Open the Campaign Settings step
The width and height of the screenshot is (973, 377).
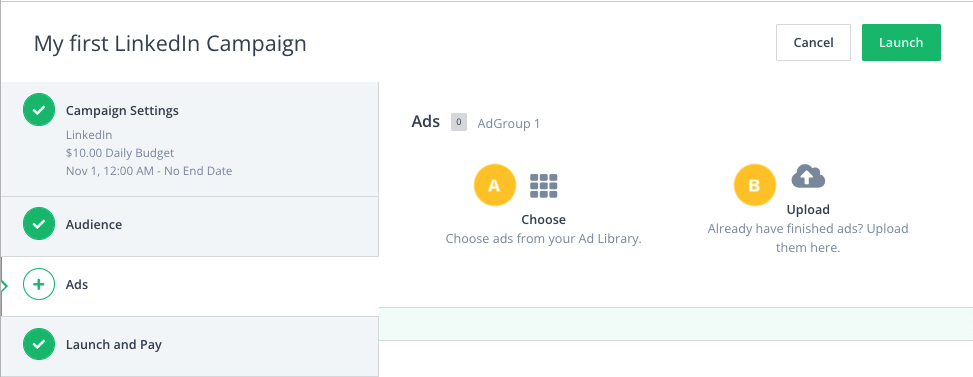pos(190,140)
